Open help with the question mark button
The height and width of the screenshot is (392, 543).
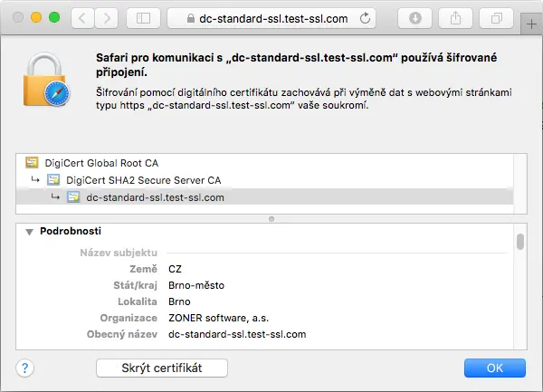tap(25, 368)
